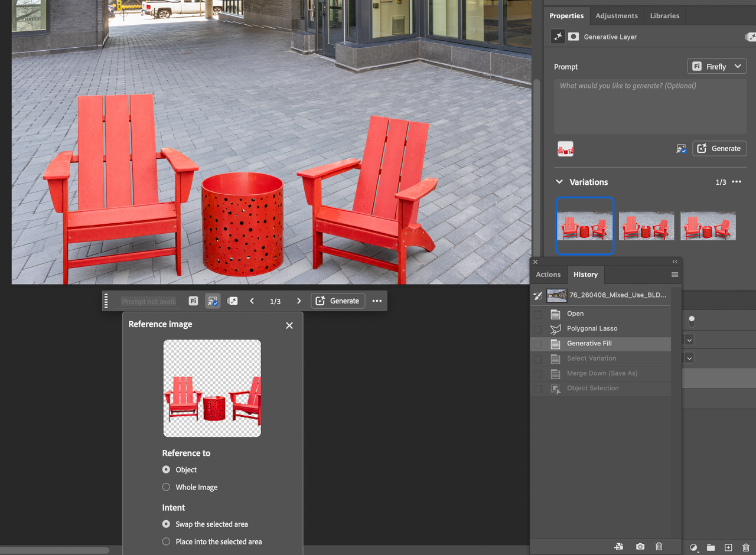Set history brush source at Generative Fill

(x=537, y=344)
